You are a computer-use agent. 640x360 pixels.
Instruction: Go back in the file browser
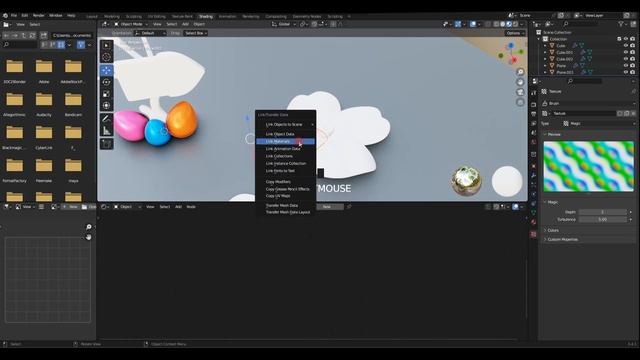pos(7,36)
